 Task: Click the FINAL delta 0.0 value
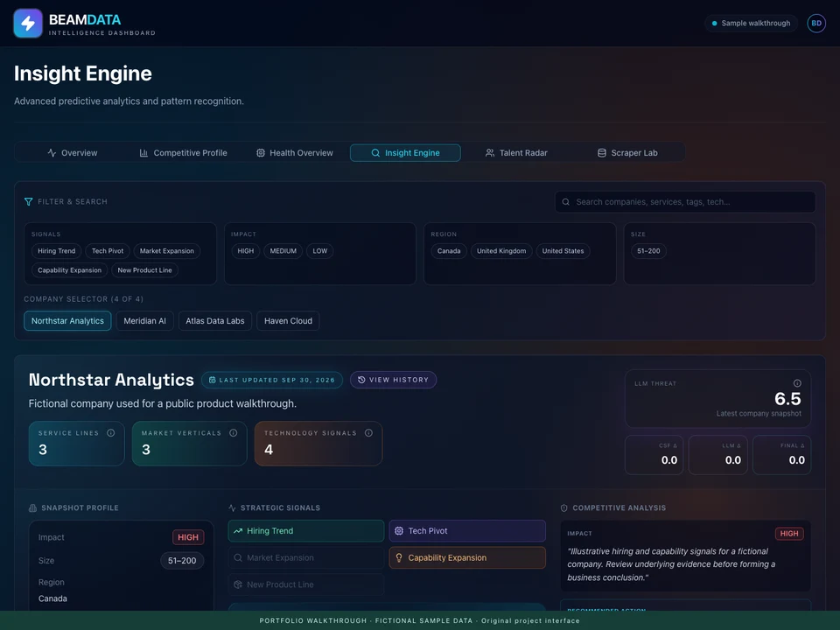(796, 460)
